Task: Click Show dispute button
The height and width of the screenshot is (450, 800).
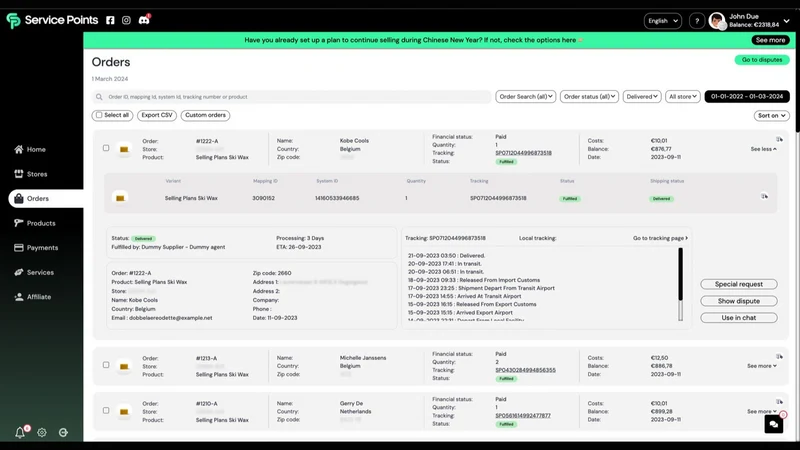Action: click(738, 301)
